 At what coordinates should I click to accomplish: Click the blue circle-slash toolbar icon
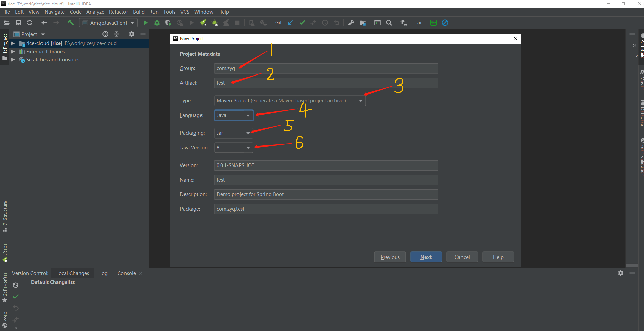click(445, 23)
